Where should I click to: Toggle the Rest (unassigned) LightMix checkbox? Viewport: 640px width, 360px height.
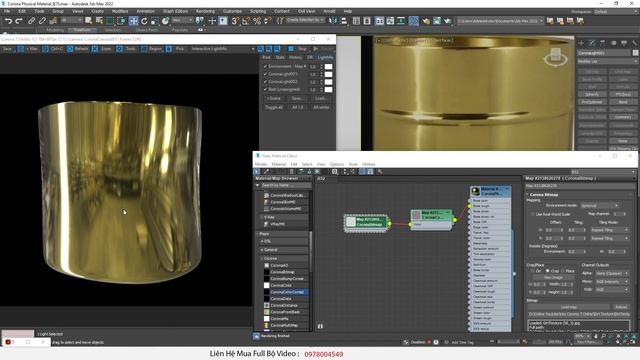(x=265, y=89)
